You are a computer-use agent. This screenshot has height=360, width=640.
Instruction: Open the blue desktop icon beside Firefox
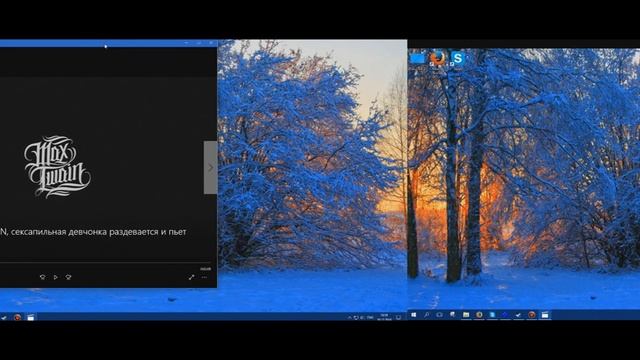pos(418,59)
